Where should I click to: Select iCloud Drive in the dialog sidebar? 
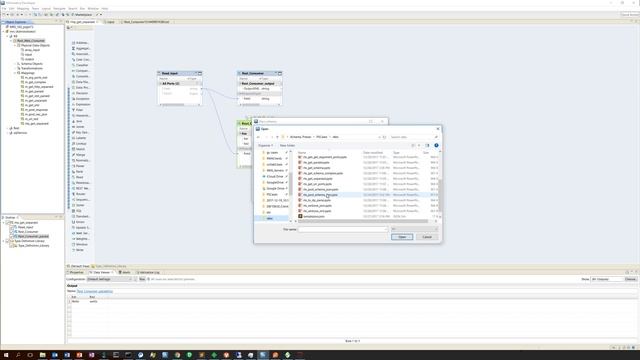click(275, 176)
